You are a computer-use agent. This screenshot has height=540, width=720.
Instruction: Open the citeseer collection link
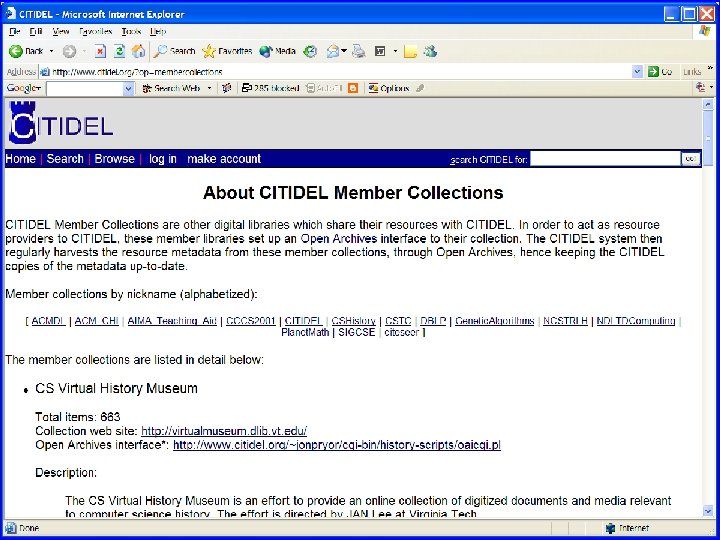[x=402, y=332]
